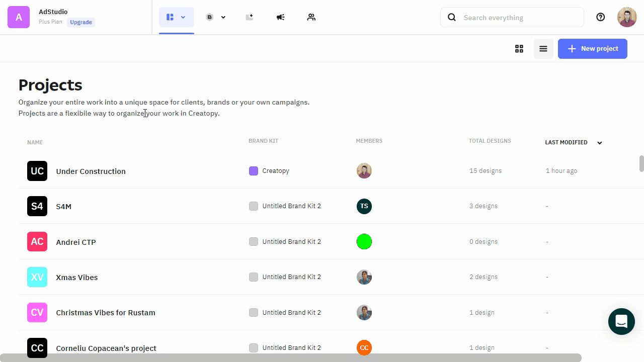Toggle Last Modified sort arrow
644x362 pixels.
click(600, 143)
